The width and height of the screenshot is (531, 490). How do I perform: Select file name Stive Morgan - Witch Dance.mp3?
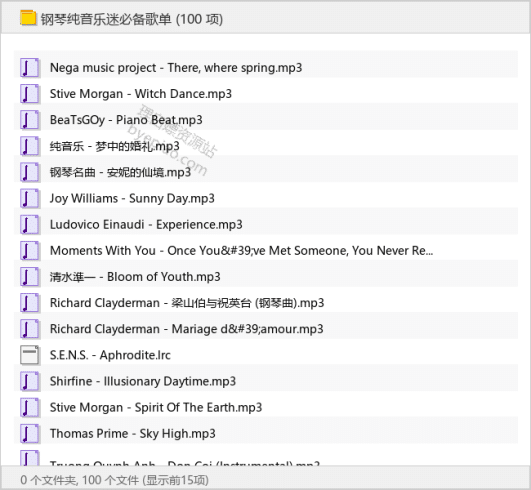[x=141, y=94]
